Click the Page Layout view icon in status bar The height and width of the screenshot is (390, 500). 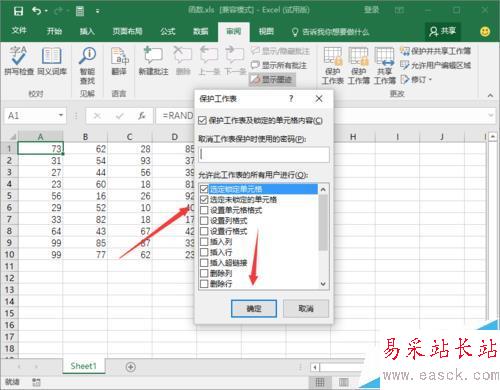pos(344,382)
